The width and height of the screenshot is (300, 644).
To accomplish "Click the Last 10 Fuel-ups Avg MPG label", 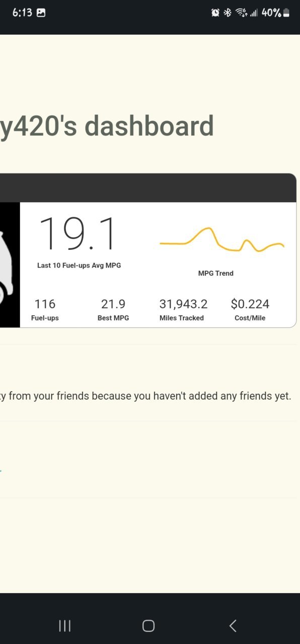I will point(79,265).
